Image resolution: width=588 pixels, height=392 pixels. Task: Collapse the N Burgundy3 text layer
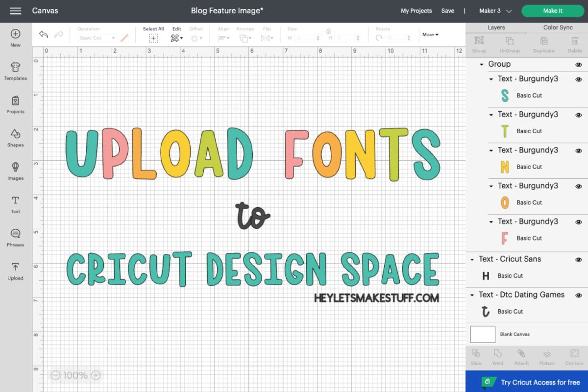coord(491,151)
